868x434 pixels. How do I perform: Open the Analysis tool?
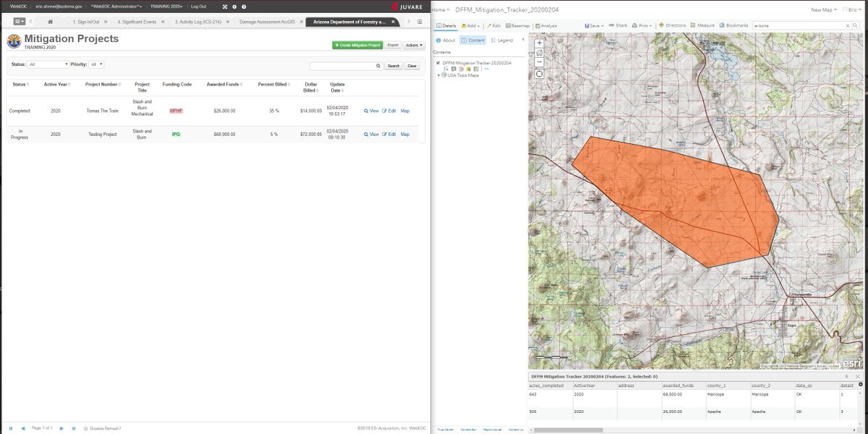[547, 25]
